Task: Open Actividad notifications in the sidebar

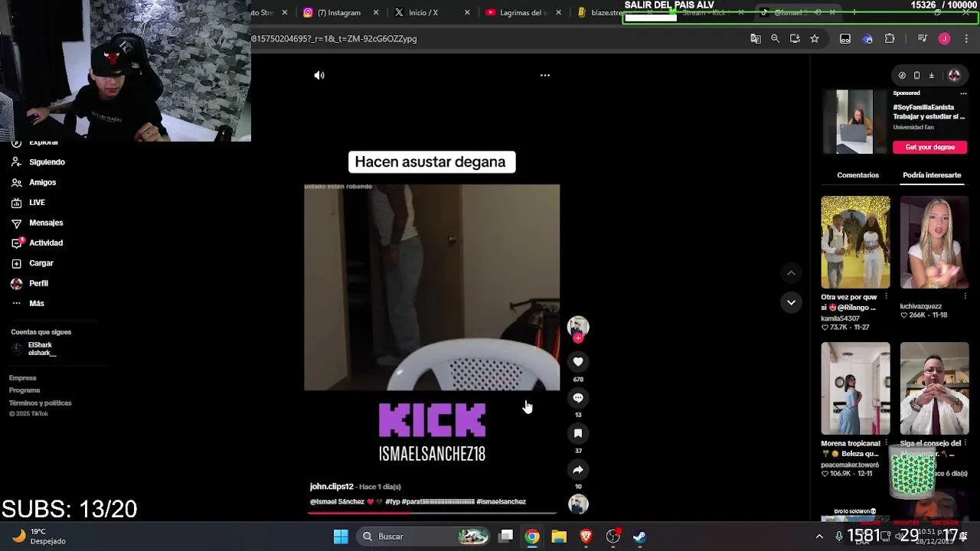Action: coord(37,243)
